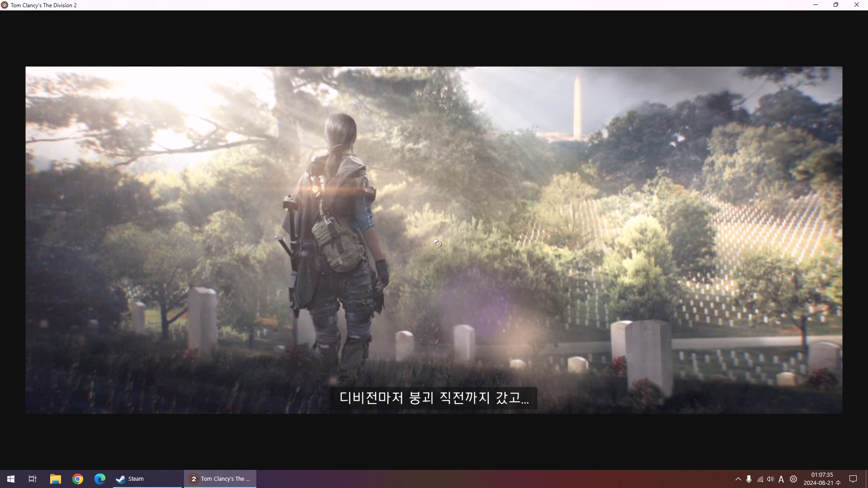Open the network status tray icon
Screen dimensions: 868x488
pos(760,479)
